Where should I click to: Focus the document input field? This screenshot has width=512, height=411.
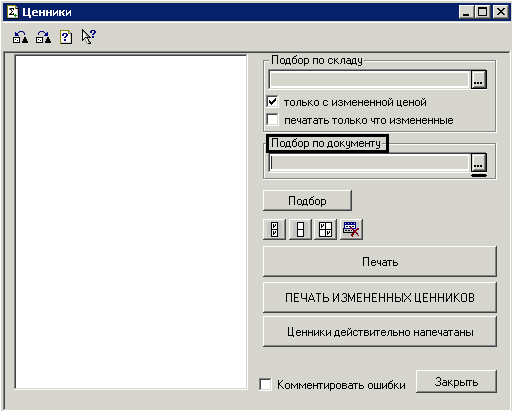(370, 162)
